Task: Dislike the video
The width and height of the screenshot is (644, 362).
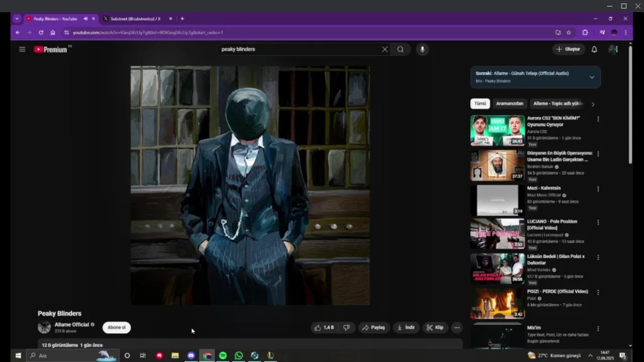Action: click(346, 327)
